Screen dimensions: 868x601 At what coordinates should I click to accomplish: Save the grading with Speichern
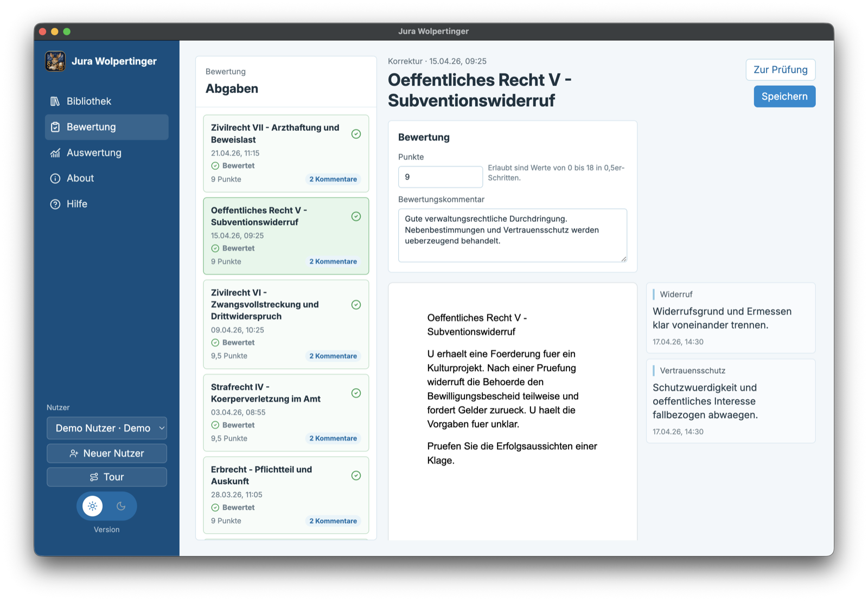coord(784,97)
